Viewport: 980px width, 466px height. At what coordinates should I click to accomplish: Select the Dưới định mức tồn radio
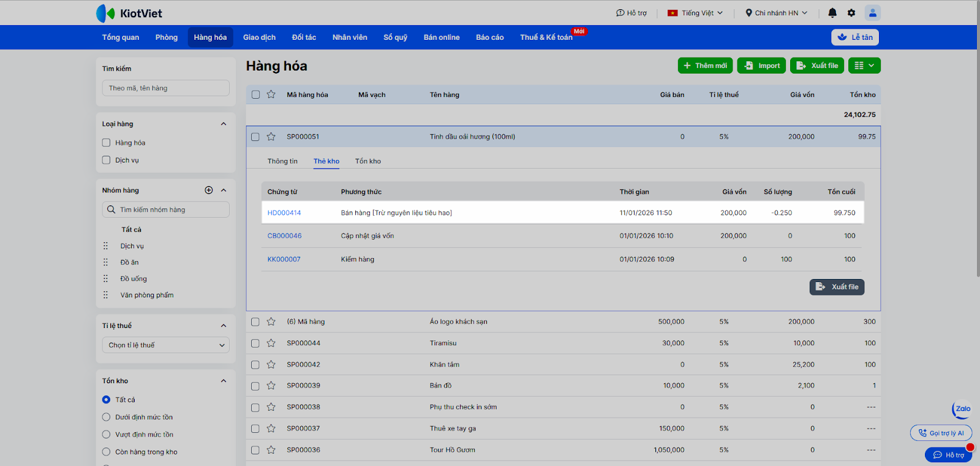coord(107,417)
